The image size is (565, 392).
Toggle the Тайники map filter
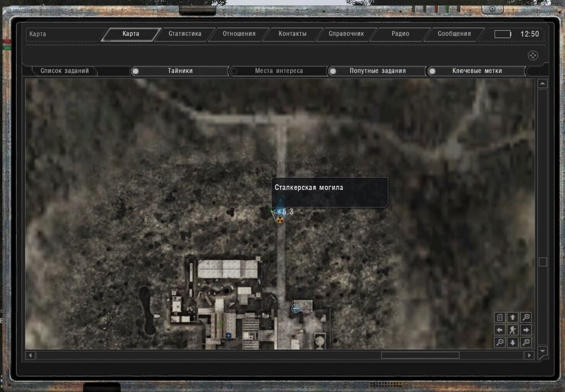[x=180, y=71]
